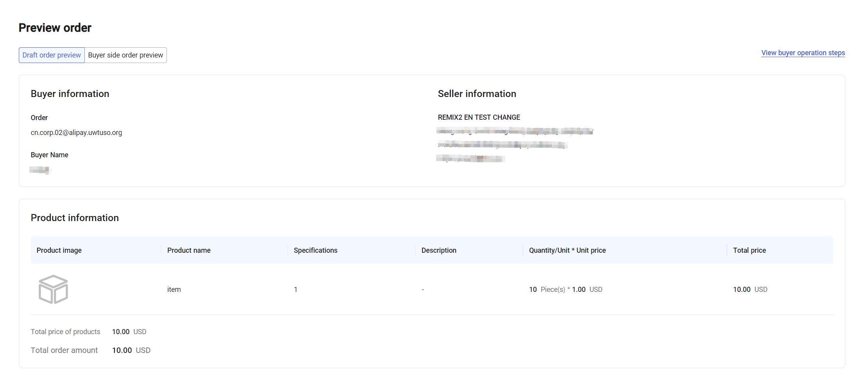Click the Seller information section heading
Screen dimensions: 868x376
(477, 94)
